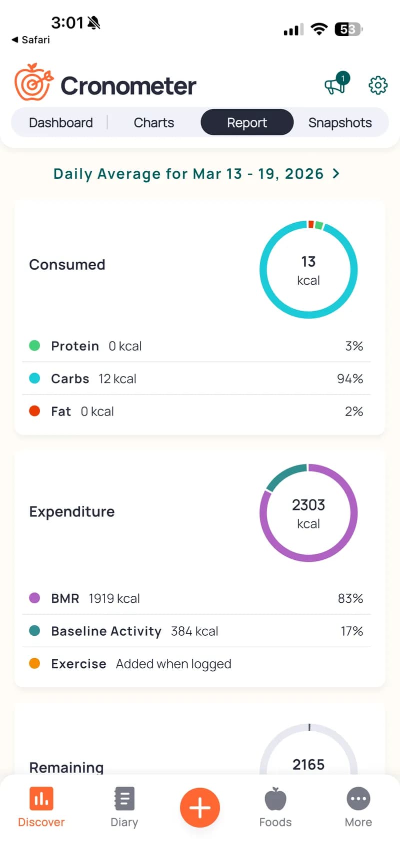Image resolution: width=400 pixels, height=868 pixels.
Task: Tap the Cronometer apple target logo
Action: [33, 82]
